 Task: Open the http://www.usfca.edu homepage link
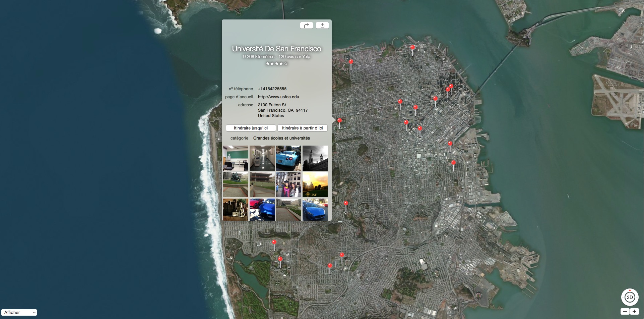(278, 97)
